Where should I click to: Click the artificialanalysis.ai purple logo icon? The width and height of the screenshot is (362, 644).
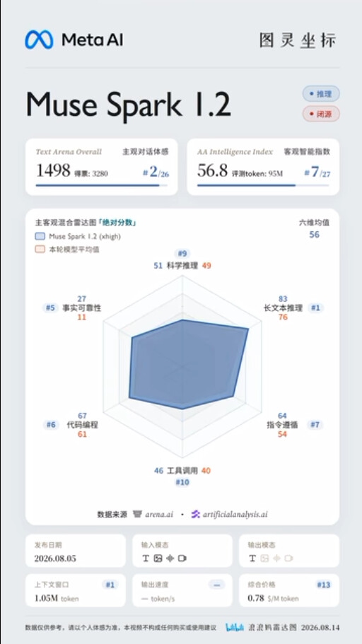tap(196, 514)
